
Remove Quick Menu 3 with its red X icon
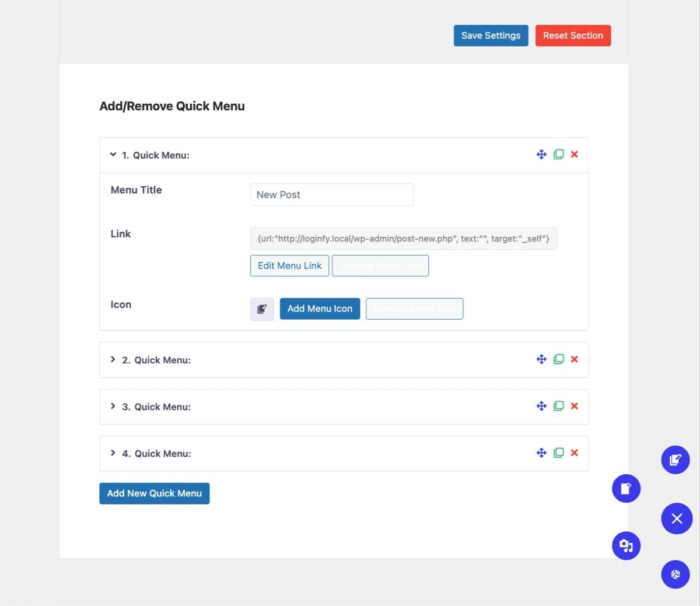pos(574,405)
